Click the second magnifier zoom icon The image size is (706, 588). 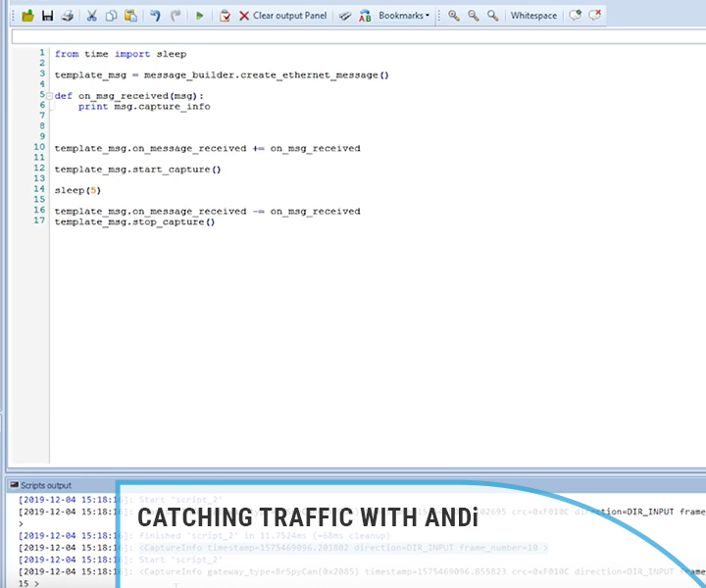[474, 16]
